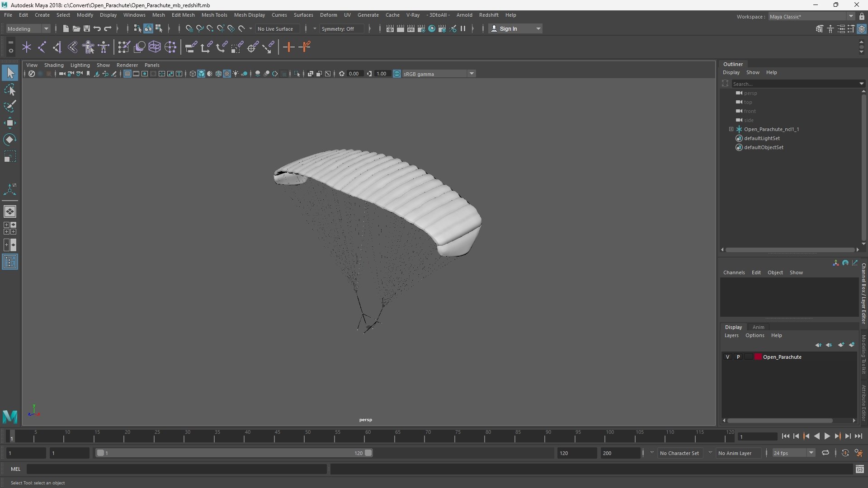Play animation forwards
The width and height of the screenshot is (868, 488).
(827, 436)
